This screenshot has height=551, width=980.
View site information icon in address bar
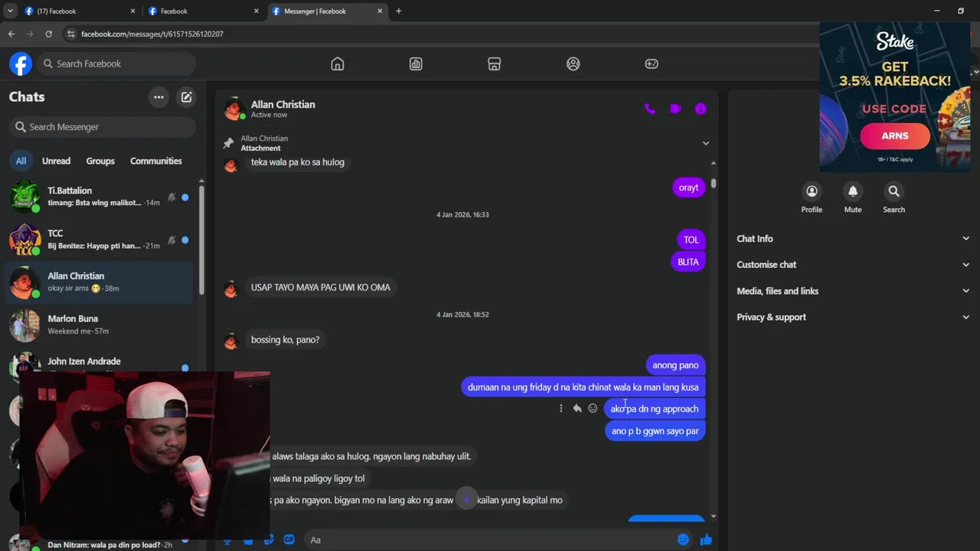[x=70, y=34]
